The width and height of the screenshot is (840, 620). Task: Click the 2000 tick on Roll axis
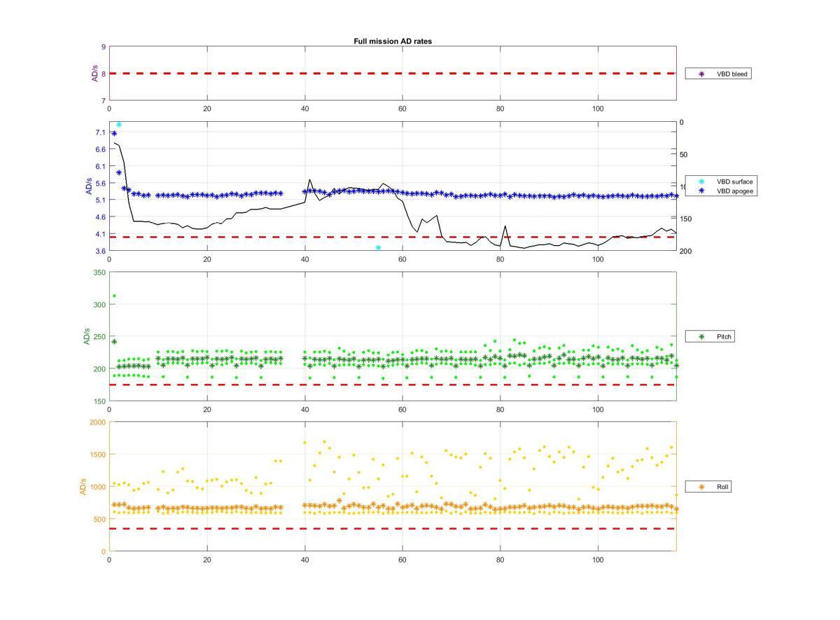[x=97, y=422]
